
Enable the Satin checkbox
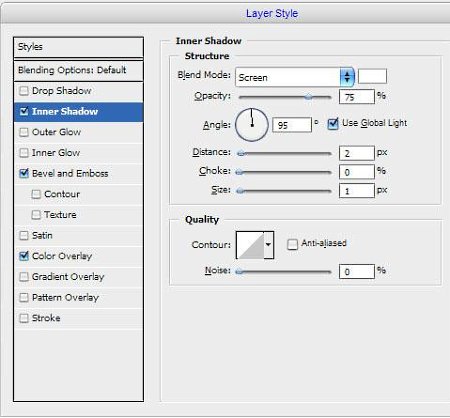point(24,235)
